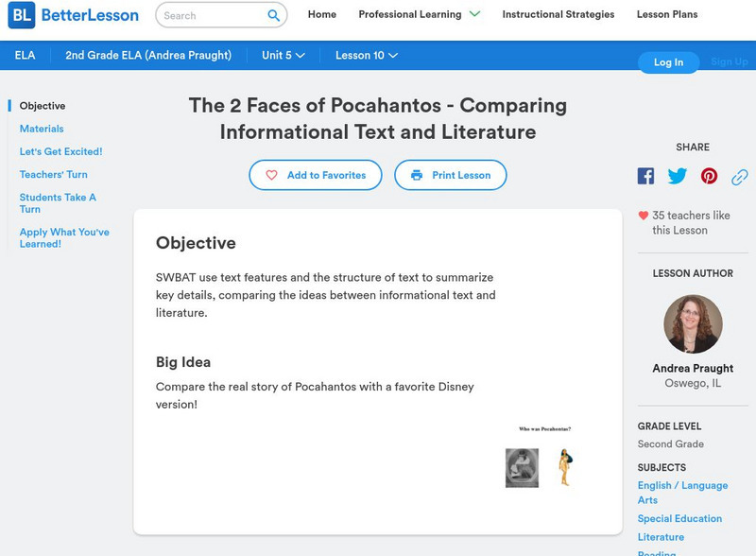This screenshot has width=756, height=556.
Task: Share lesson on Pinterest
Action: pyautogui.click(x=709, y=176)
